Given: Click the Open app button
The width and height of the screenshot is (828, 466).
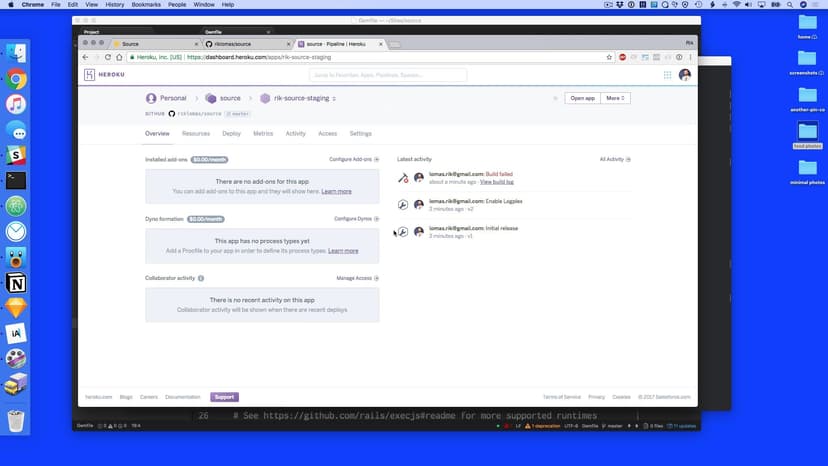Looking at the screenshot, I should [582, 98].
